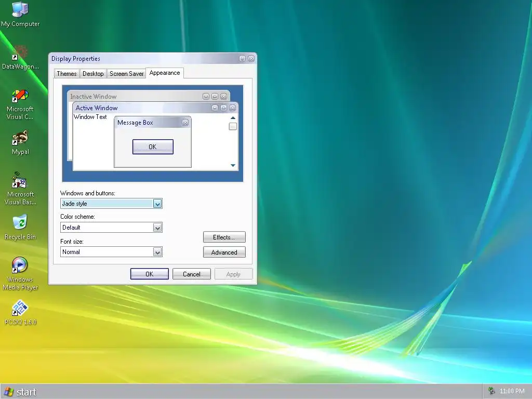Image resolution: width=532 pixels, height=399 pixels.
Task: Select the Mypal browser desktop icon
Action: pos(20,142)
